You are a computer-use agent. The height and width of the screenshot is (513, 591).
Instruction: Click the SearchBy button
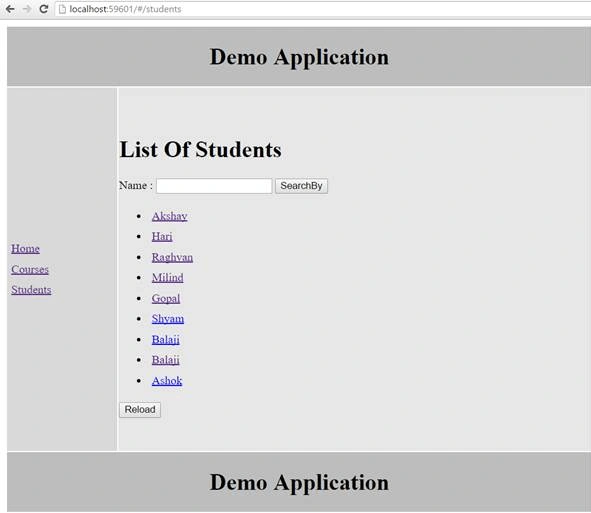coord(301,186)
